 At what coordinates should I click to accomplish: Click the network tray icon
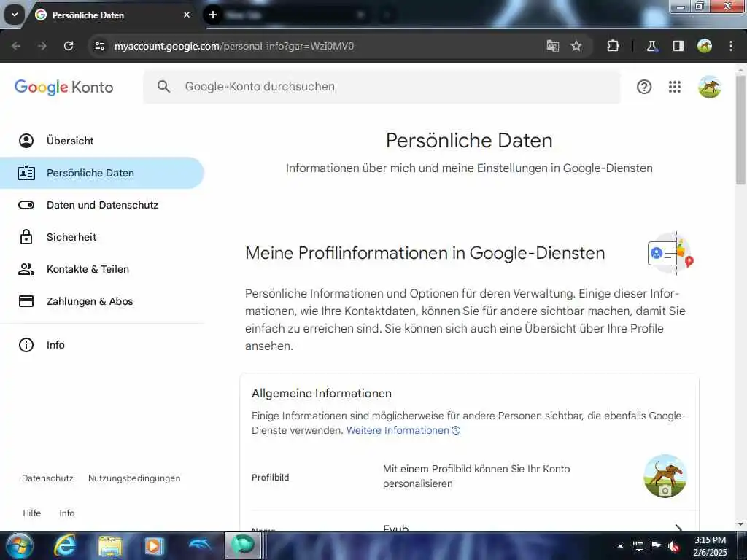click(638, 546)
